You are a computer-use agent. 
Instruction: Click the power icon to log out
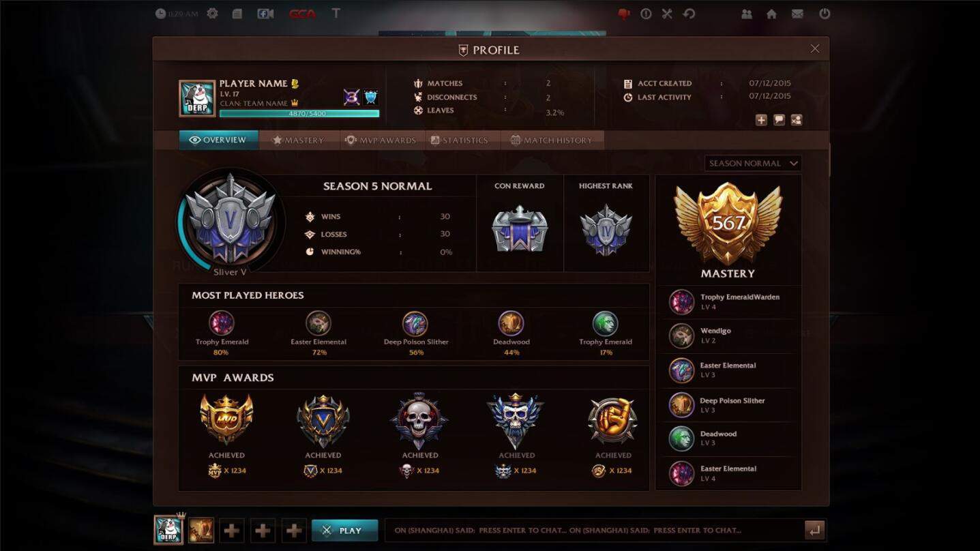825,14
